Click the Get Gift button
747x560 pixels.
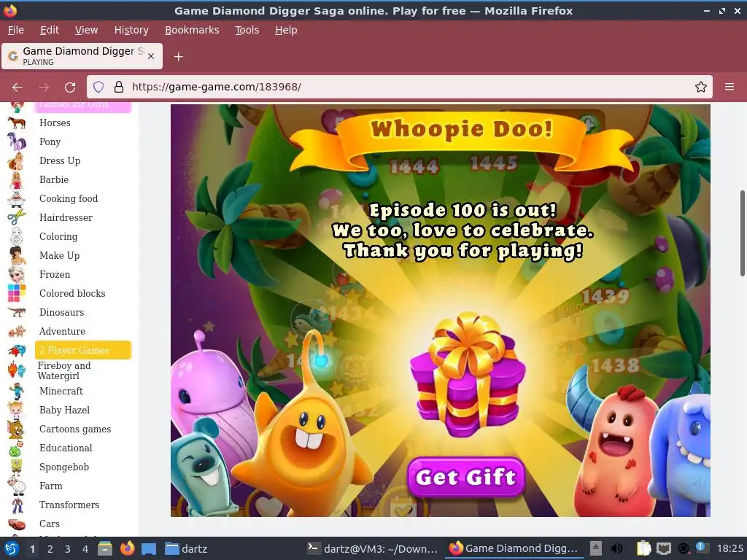466,477
